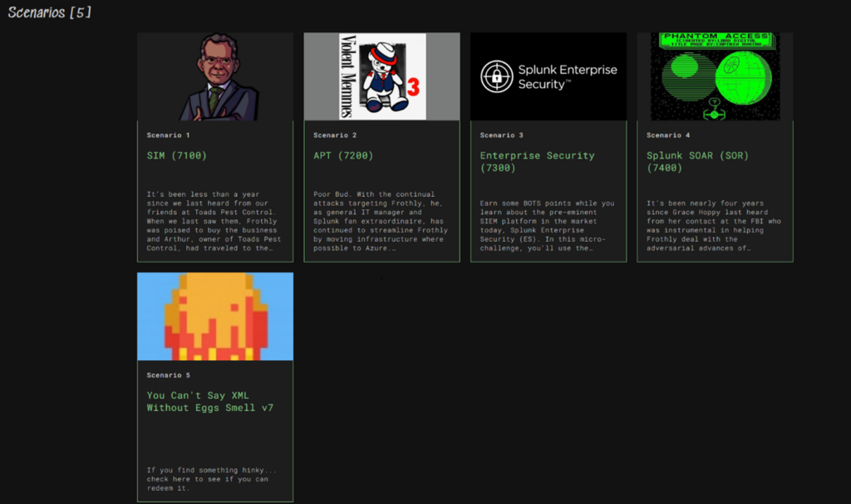Open the APT (7200) scenario title

(343, 155)
